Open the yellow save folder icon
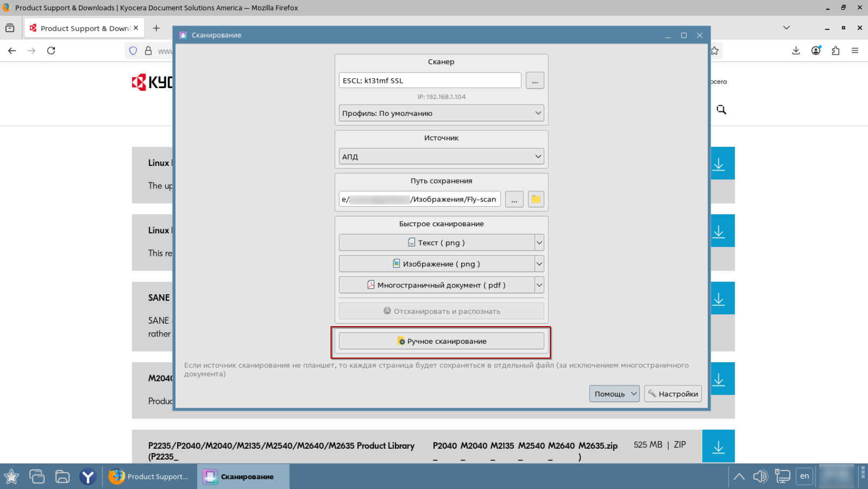 click(x=535, y=199)
